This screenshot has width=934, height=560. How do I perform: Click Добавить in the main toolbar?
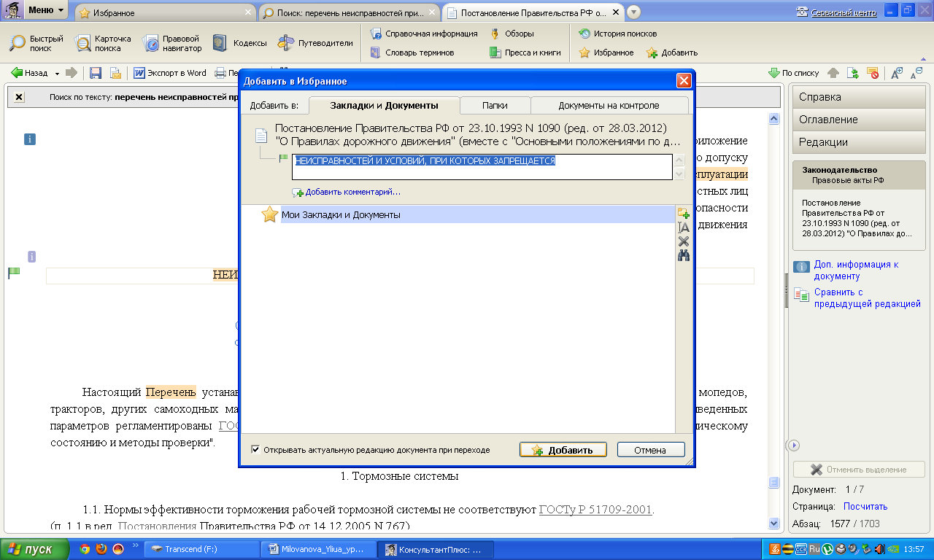(671, 52)
